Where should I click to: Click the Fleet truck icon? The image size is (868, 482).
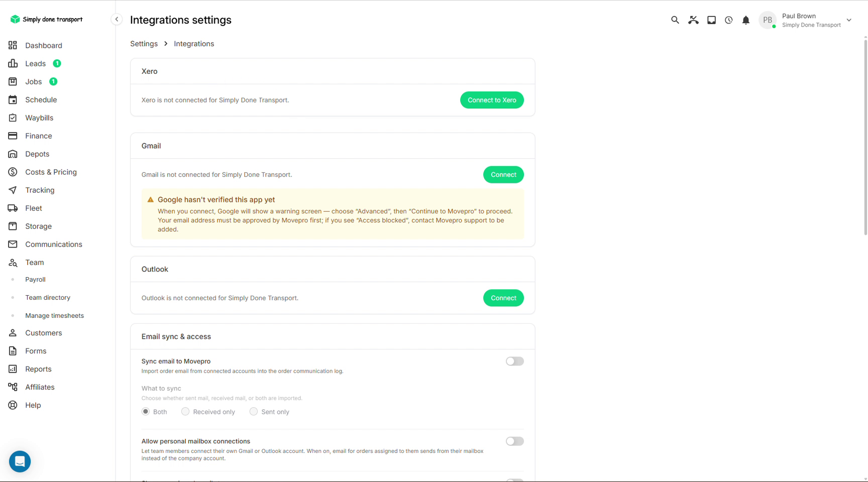point(13,208)
